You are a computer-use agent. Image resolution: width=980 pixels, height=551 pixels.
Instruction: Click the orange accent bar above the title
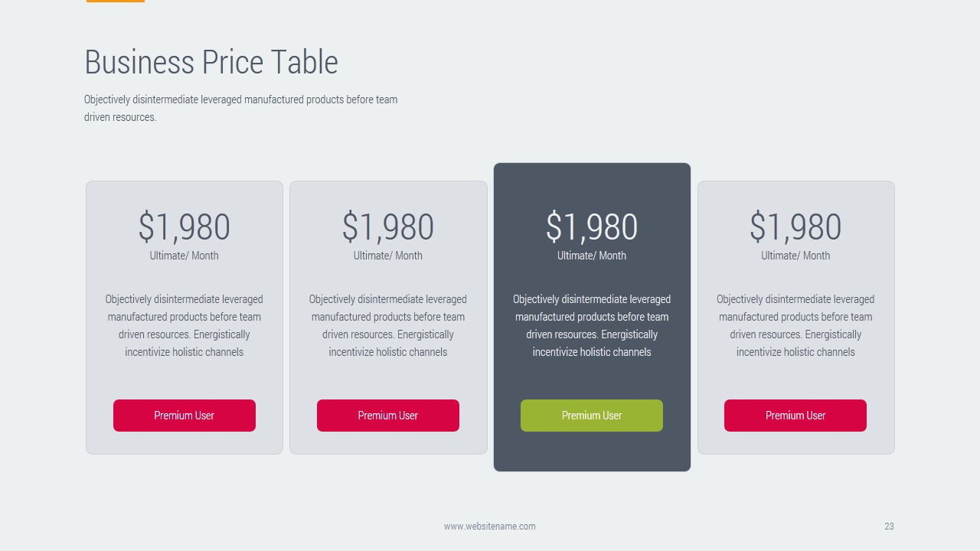(115, 1)
